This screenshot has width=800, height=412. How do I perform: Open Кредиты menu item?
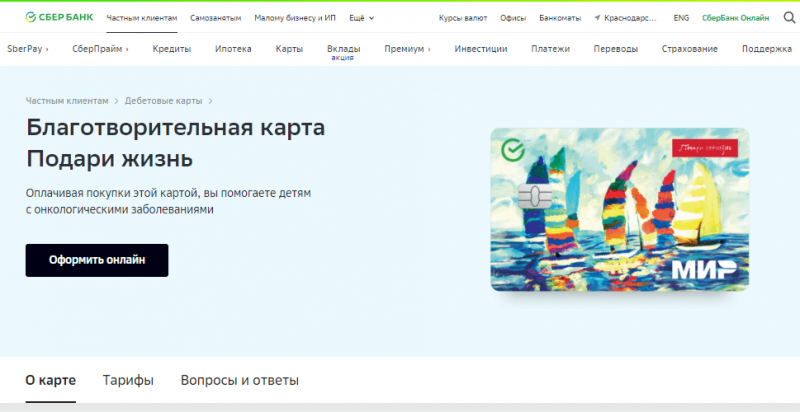click(171, 49)
